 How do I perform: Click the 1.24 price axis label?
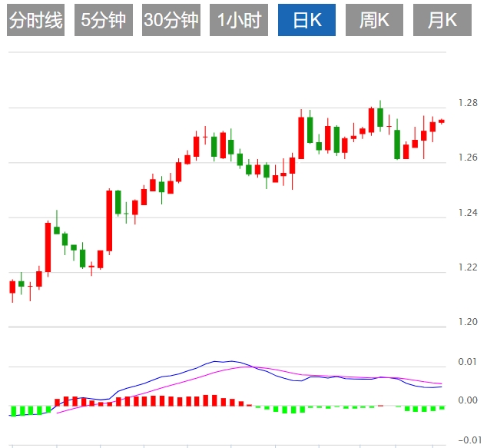point(468,213)
